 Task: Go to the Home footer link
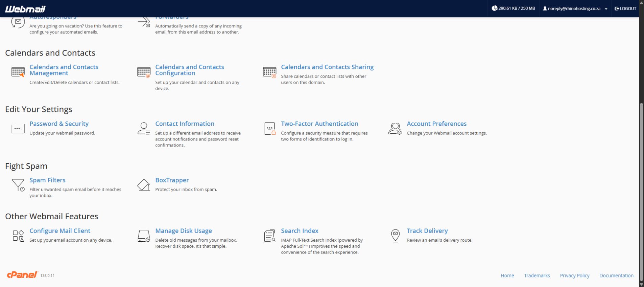(x=507, y=275)
